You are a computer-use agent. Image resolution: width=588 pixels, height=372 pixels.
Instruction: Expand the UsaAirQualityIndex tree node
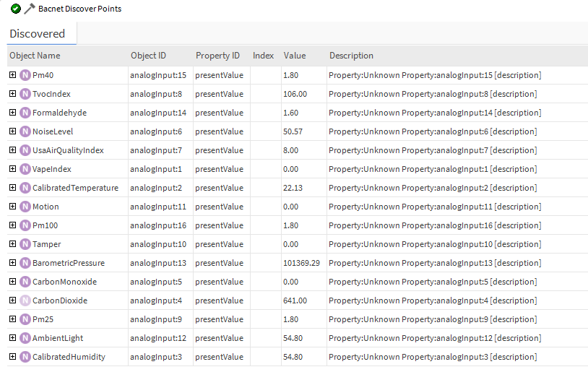12,150
